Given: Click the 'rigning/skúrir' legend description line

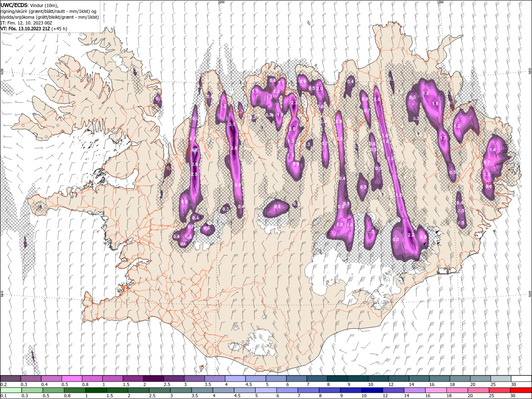Looking at the screenshot, I should coord(49,11).
